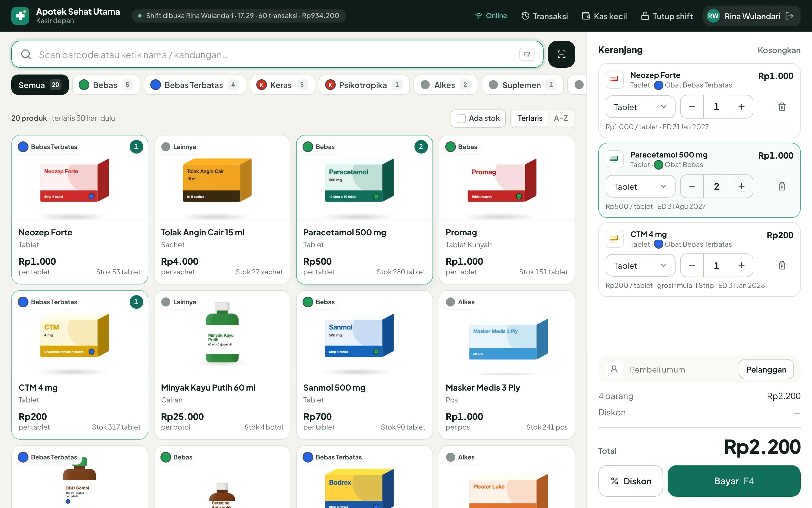812x508 pixels.
Task: Click the customer person icon
Action: [614, 369]
